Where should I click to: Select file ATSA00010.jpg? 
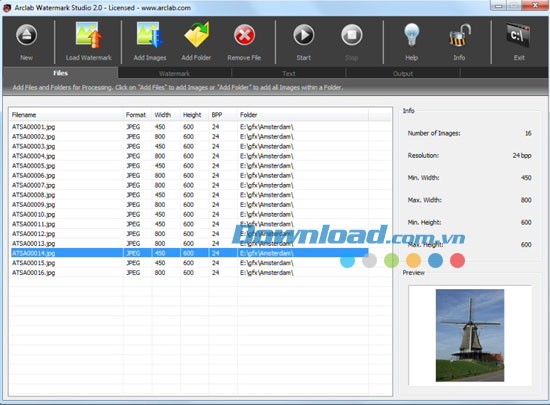[34, 214]
